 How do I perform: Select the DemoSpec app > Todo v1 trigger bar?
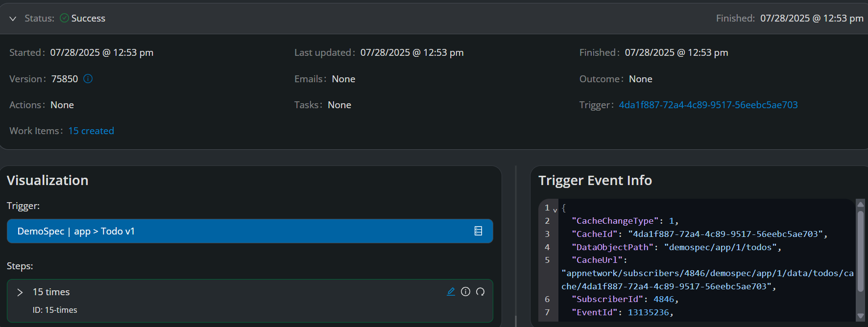[250, 231]
